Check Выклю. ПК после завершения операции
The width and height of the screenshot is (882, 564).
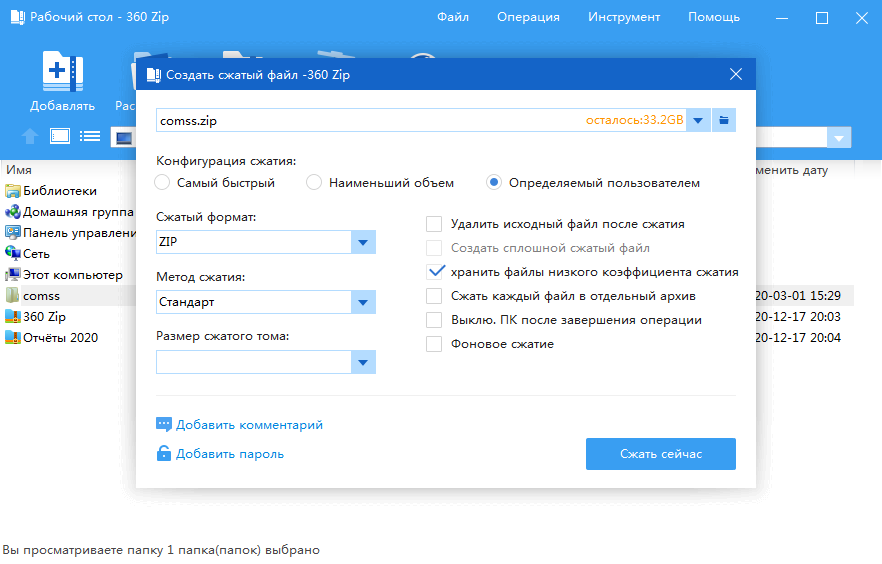coord(434,320)
